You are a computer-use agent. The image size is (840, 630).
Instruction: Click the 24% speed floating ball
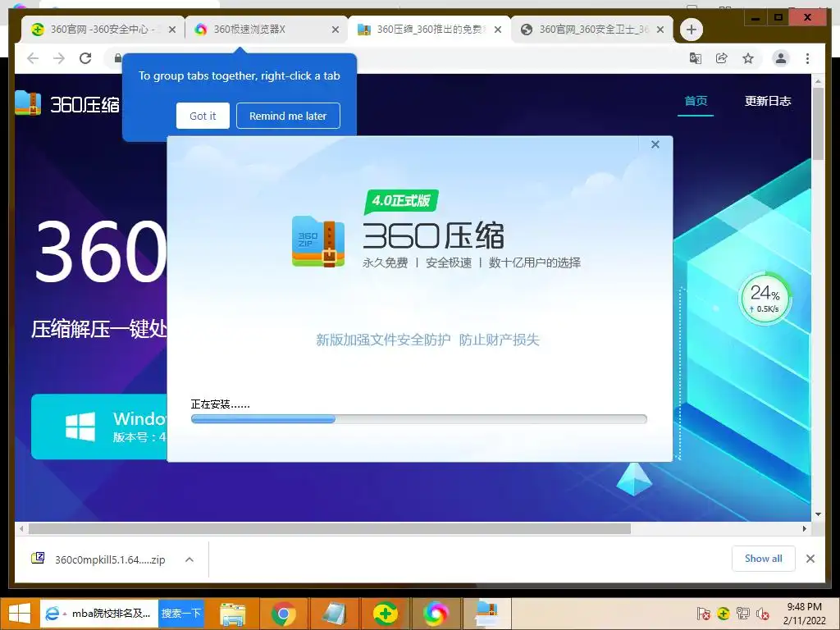tap(765, 299)
